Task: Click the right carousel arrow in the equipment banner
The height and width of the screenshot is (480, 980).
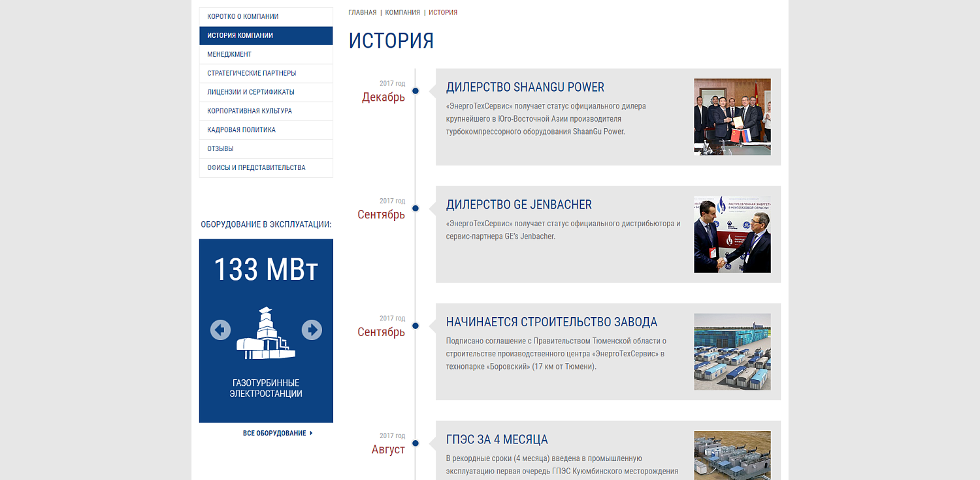Action: coord(312,330)
